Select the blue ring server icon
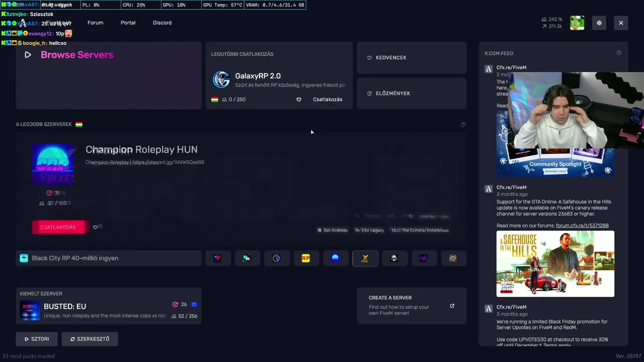This screenshot has height=362, width=644. pos(276,258)
